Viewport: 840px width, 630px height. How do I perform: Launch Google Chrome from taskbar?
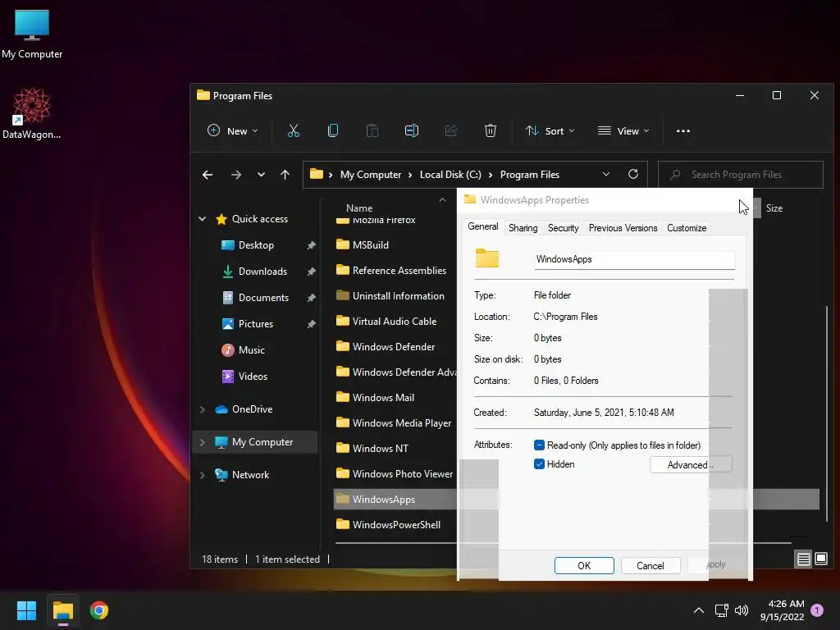[x=99, y=610]
